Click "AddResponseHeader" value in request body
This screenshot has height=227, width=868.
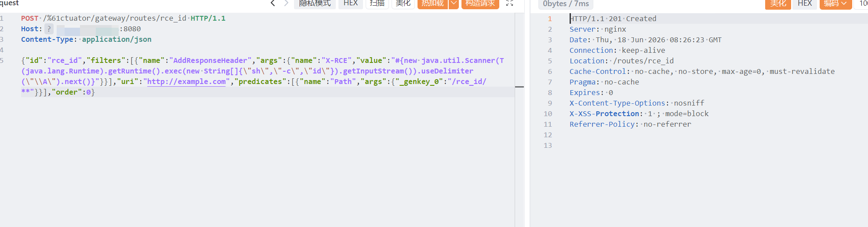[210, 61]
